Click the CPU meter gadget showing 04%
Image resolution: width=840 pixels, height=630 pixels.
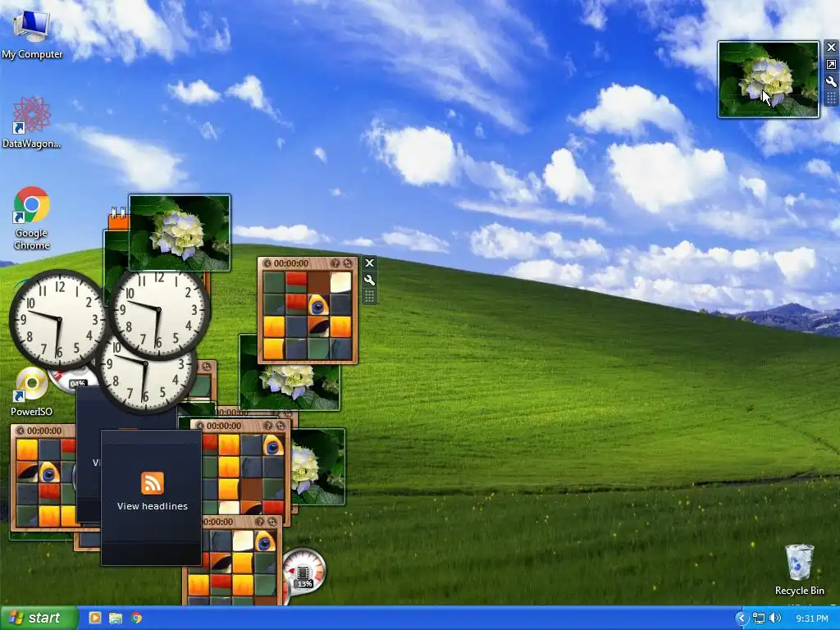pyautogui.click(x=72, y=380)
